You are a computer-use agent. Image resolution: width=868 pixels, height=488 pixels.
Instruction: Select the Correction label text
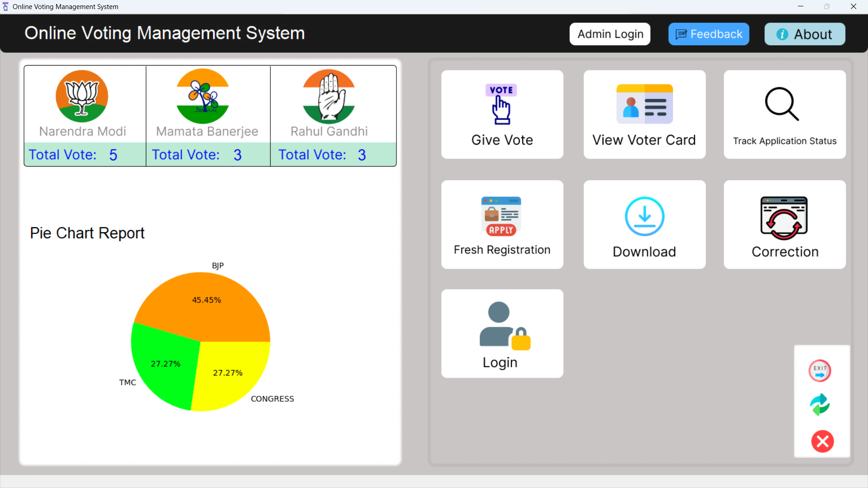tap(785, 252)
